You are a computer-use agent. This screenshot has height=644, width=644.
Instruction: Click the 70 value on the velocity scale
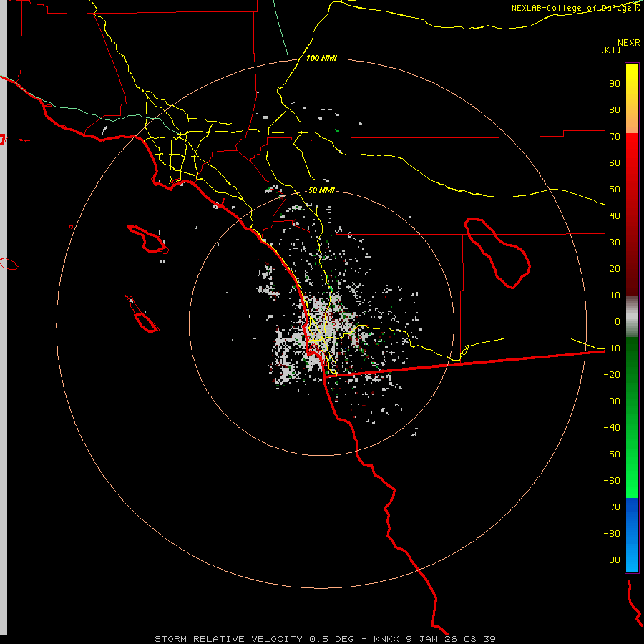615,137
